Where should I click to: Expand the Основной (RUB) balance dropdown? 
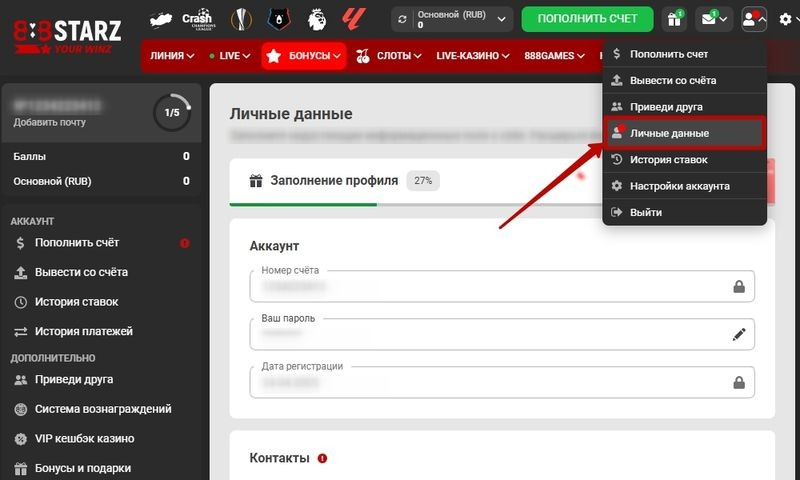(x=501, y=19)
